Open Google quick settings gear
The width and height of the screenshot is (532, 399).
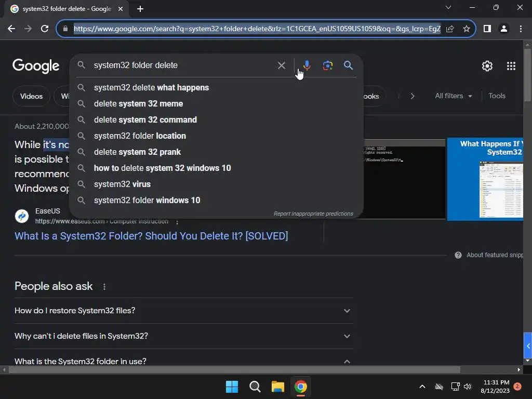[487, 66]
